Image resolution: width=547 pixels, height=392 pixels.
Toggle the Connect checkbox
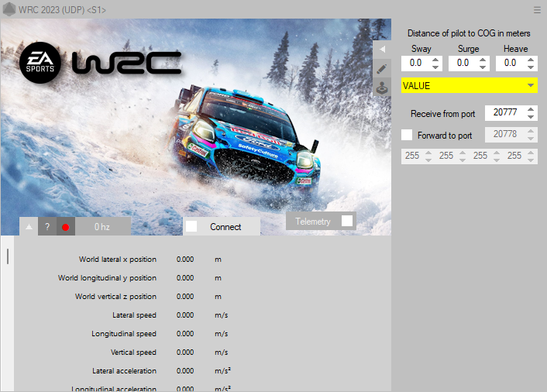(x=191, y=227)
